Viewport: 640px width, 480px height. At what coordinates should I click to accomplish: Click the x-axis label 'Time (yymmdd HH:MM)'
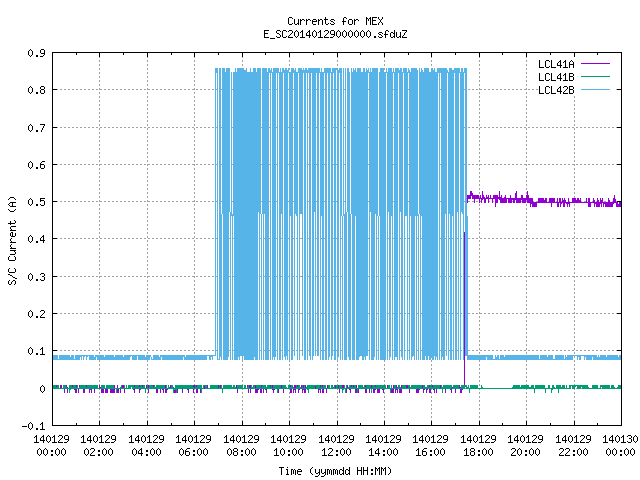pos(335,471)
